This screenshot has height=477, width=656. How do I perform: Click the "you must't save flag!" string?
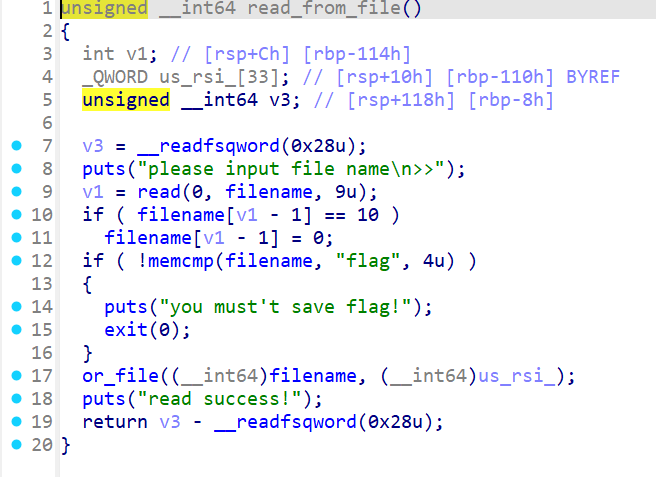tap(285, 307)
